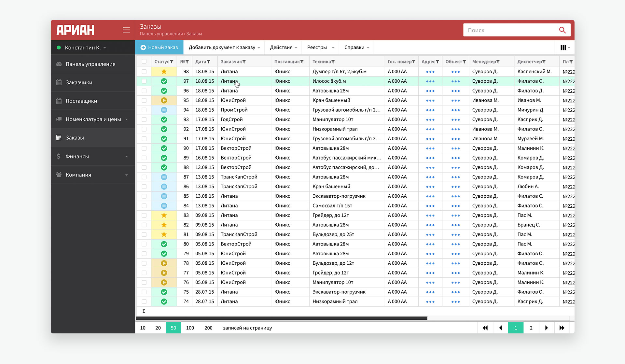This screenshot has height=364, width=625.
Task: Open Заказчики in sidebar
Action: (93, 82)
